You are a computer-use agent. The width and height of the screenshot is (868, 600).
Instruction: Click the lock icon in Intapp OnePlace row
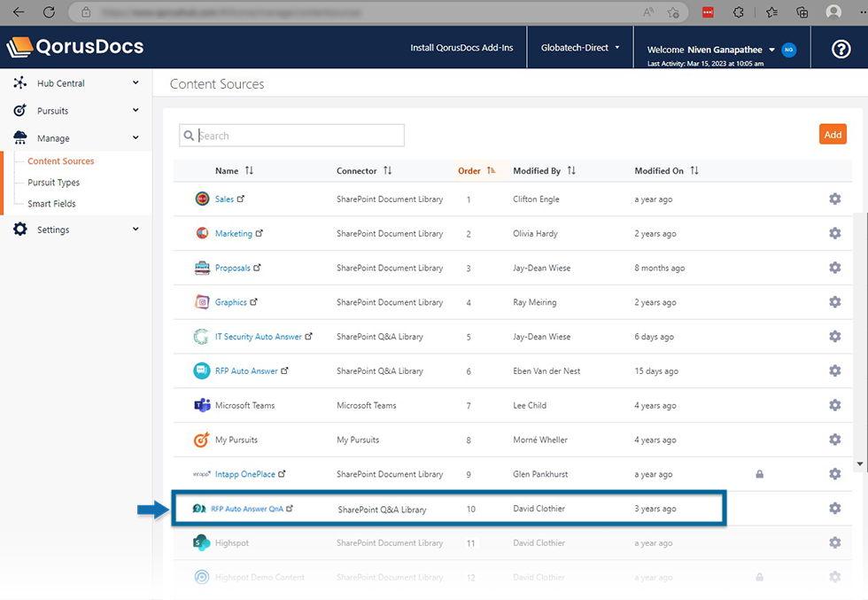760,473
